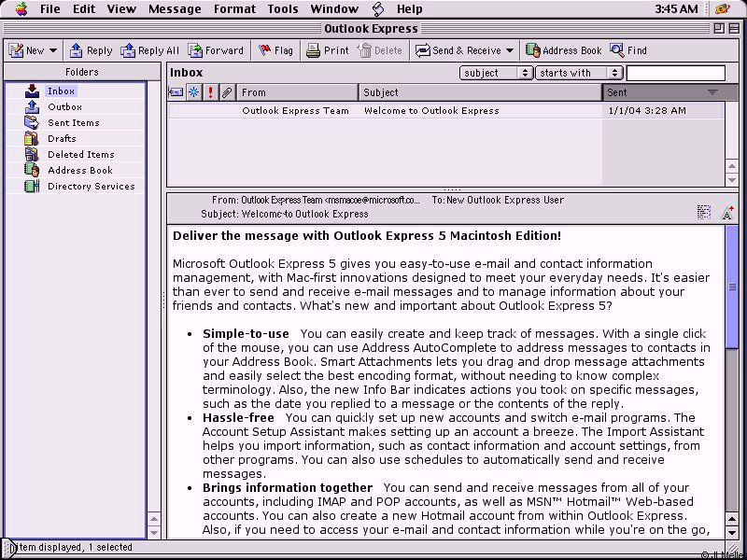
Task: Click the message list scroll up arrow
Action: (732, 167)
